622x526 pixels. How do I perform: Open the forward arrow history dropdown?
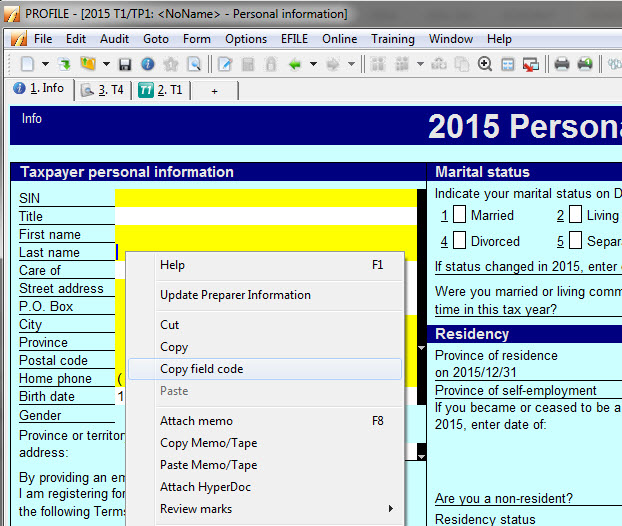coord(351,63)
